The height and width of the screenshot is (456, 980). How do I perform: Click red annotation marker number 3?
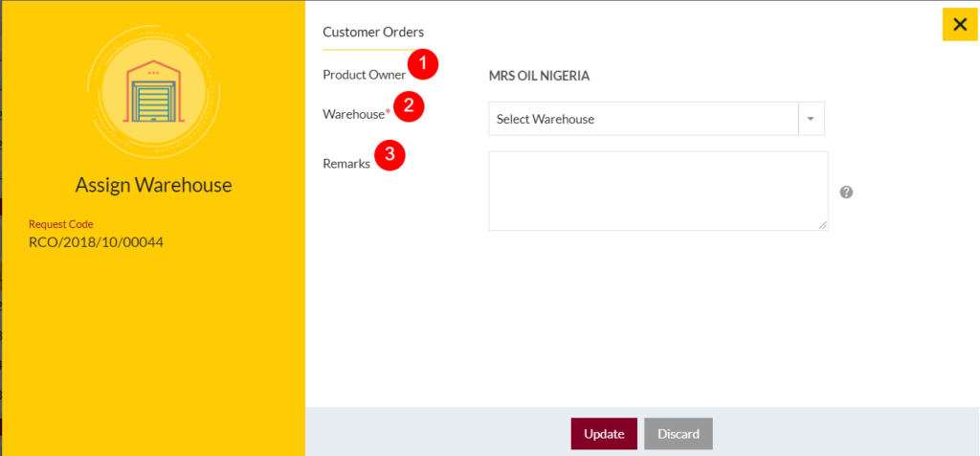pyautogui.click(x=390, y=155)
